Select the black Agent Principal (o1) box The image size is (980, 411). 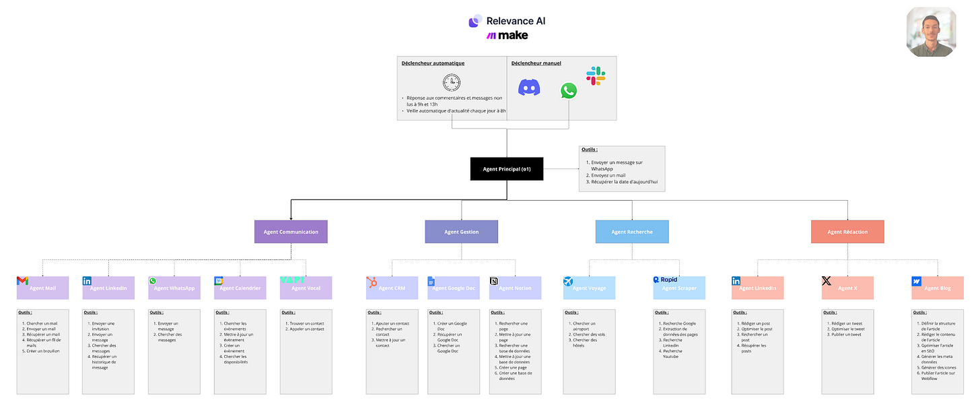click(x=507, y=169)
